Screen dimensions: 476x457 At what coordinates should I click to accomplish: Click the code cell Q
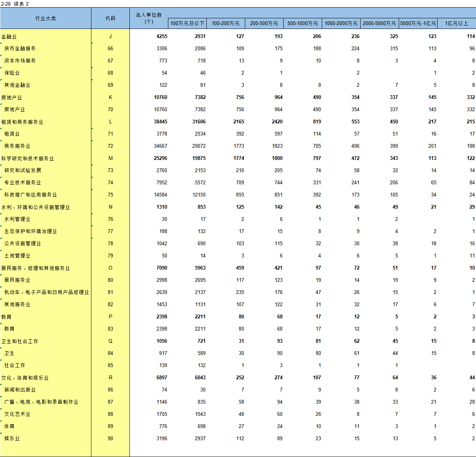[x=110, y=341]
